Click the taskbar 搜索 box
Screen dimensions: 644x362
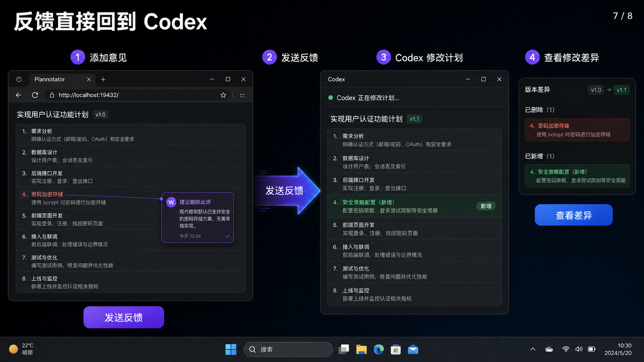tap(288, 349)
